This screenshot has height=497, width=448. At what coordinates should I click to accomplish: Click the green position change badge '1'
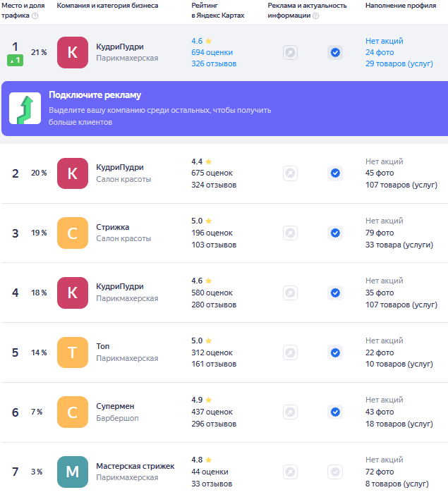coord(16,60)
